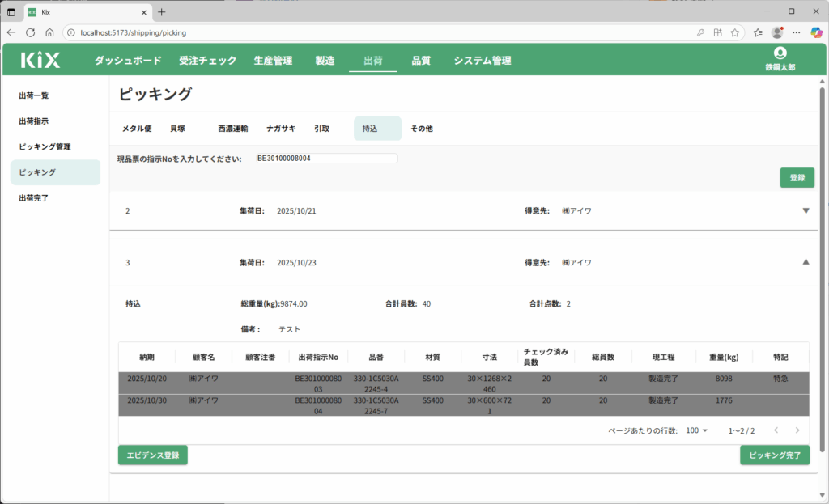829x504 pixels.
Task: Open new browser tab with plus icon
Action: (x=161, y=11)
